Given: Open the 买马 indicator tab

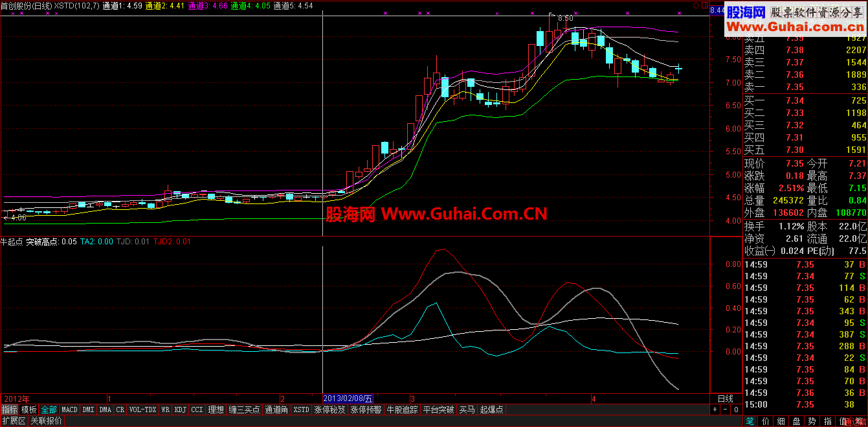Looking at the screenshot, I should [x=467, y=410].
